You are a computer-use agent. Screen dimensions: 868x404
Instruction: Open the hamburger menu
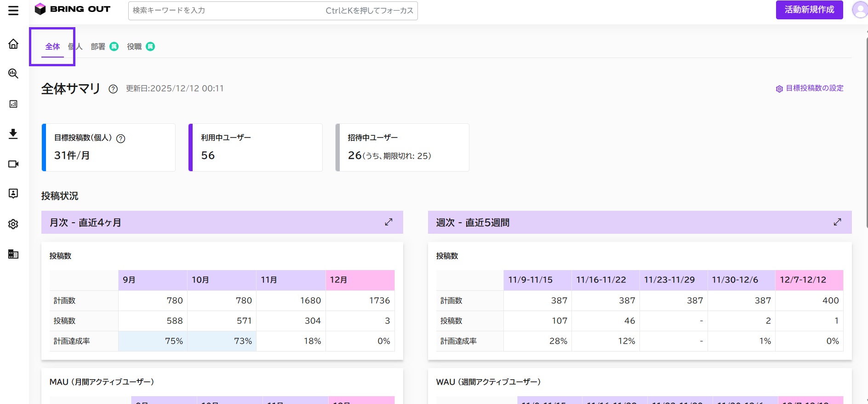click(13, 10)
